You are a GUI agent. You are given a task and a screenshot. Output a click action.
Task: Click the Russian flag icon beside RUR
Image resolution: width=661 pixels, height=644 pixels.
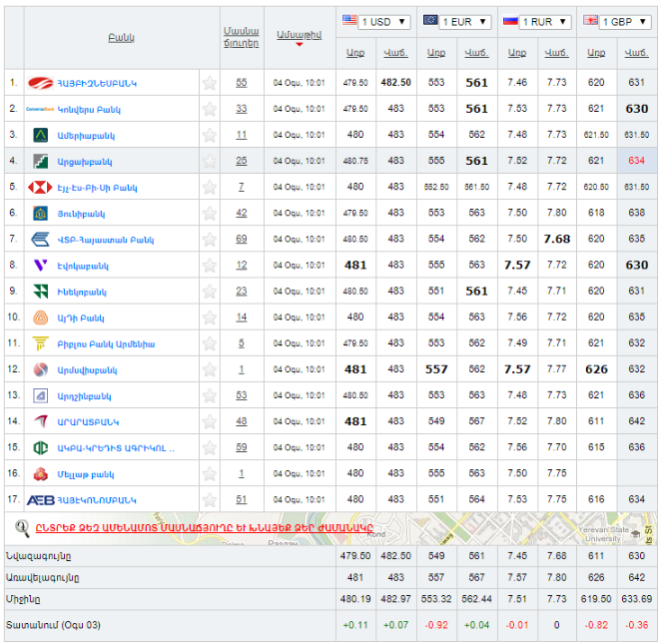(510, 20)
